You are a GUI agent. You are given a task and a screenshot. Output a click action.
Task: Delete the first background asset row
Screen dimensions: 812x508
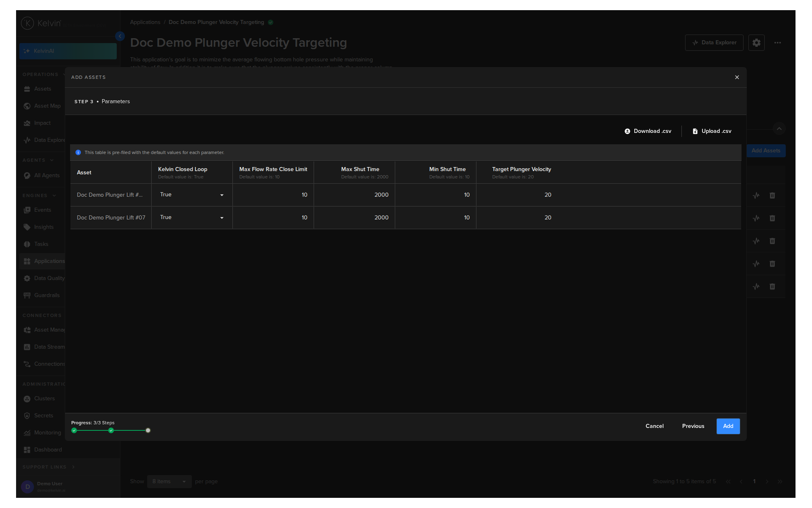pyautogui.click(x=772, y=196)
